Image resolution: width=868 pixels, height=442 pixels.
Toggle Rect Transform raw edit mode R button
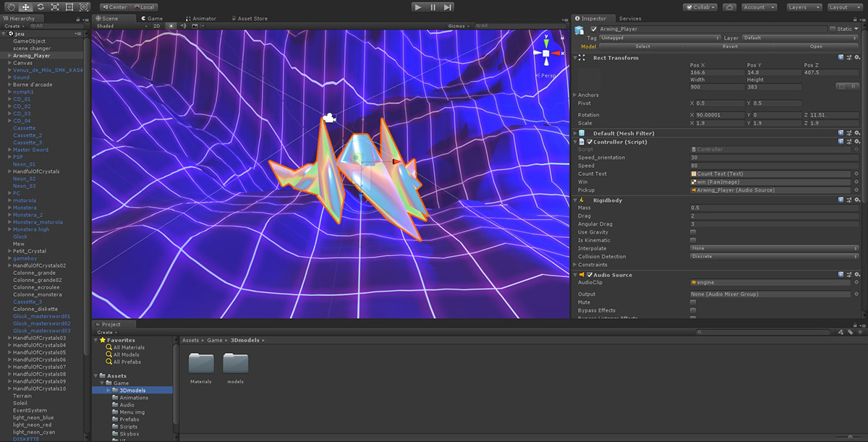854,86
